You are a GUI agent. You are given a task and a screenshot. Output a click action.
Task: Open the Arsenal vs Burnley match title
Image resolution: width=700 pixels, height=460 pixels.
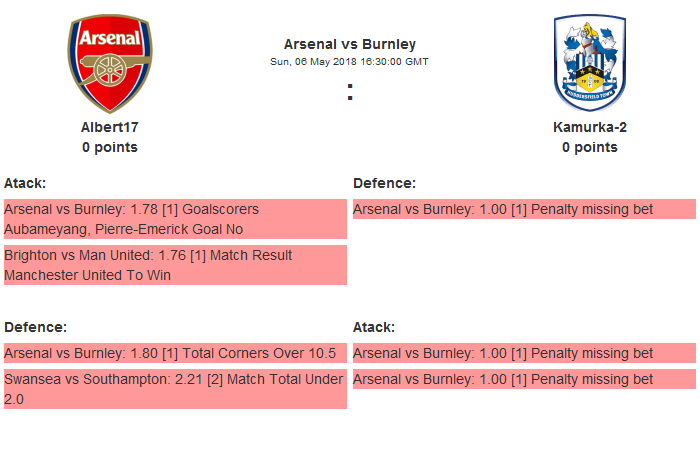350,44
